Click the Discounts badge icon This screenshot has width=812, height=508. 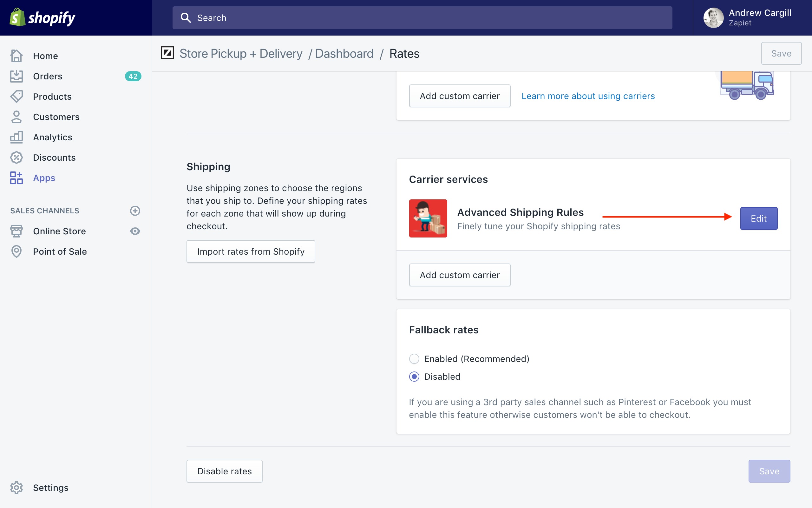click(x=16, y=157)
